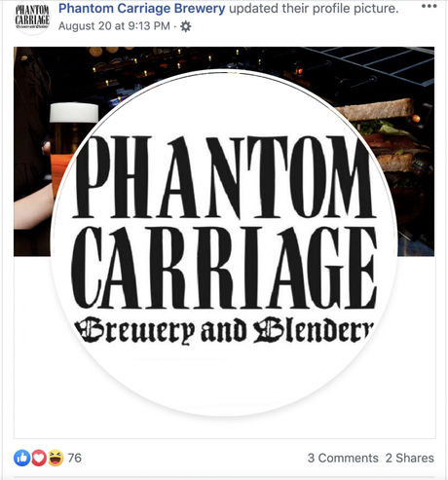Open the circular Phantom Carriage logo profile picture

224,242
